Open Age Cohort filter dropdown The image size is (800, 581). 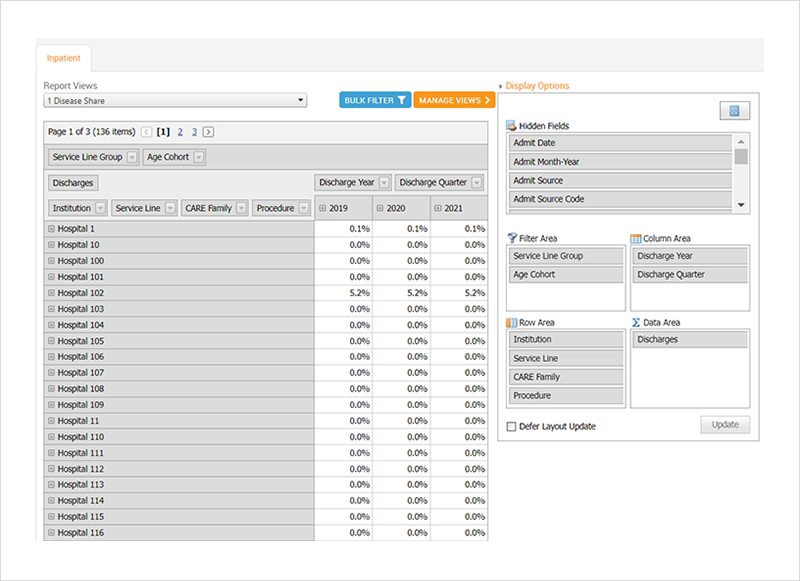point(199,157)
